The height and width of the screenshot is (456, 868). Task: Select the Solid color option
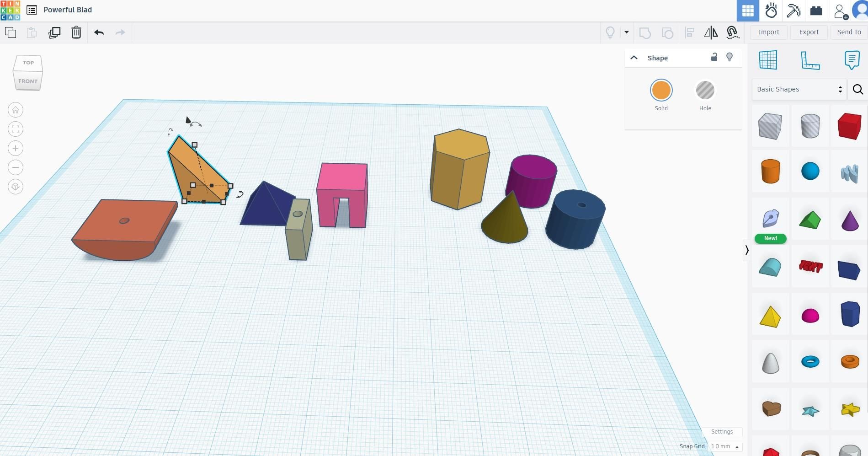click(661, 91)
